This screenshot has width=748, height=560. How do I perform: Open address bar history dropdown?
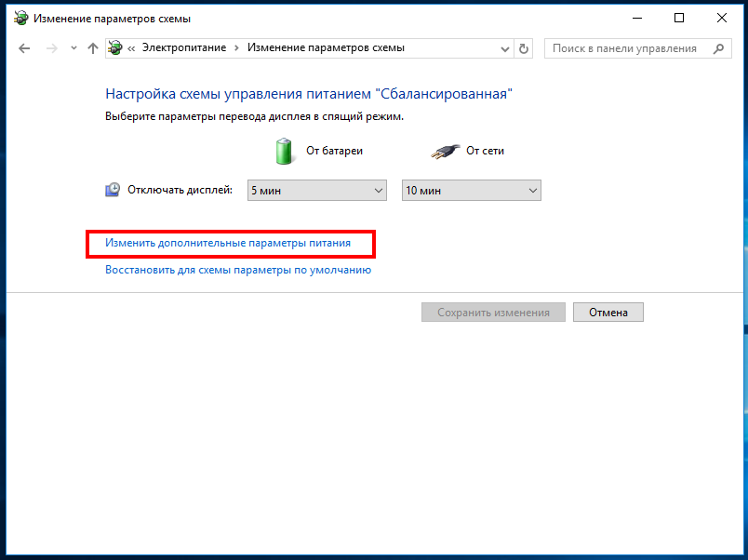click(x=504, y=48)
